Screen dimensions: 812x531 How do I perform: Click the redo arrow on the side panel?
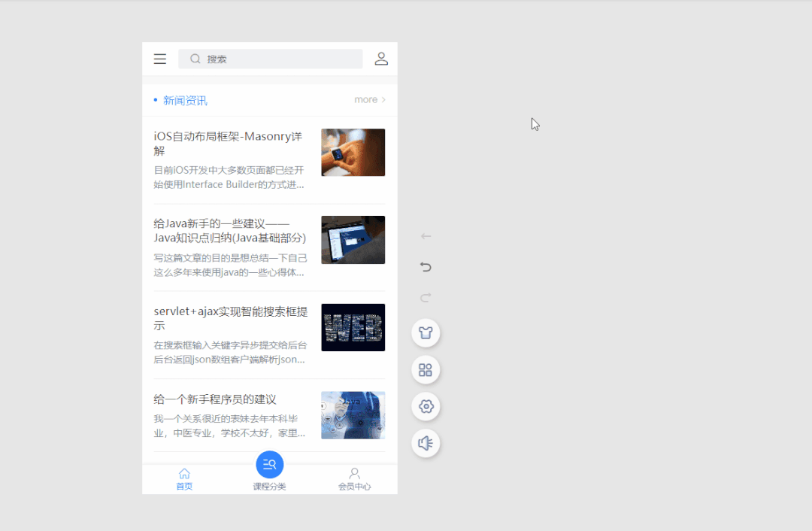click(425, 297)
